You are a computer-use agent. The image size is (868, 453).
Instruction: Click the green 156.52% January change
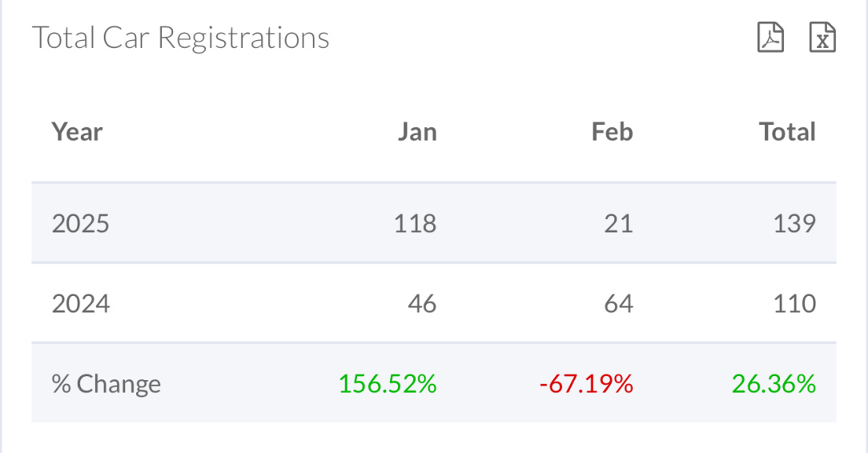(388, 384)
